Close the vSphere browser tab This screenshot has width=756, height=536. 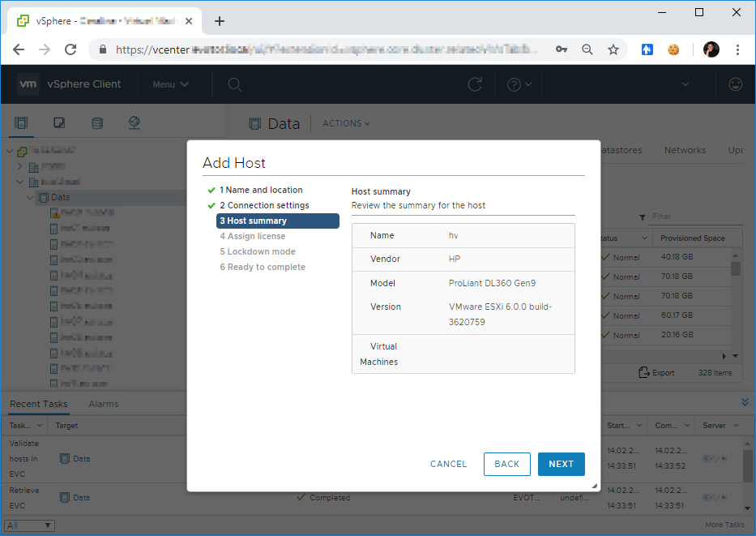click(189, 21)
